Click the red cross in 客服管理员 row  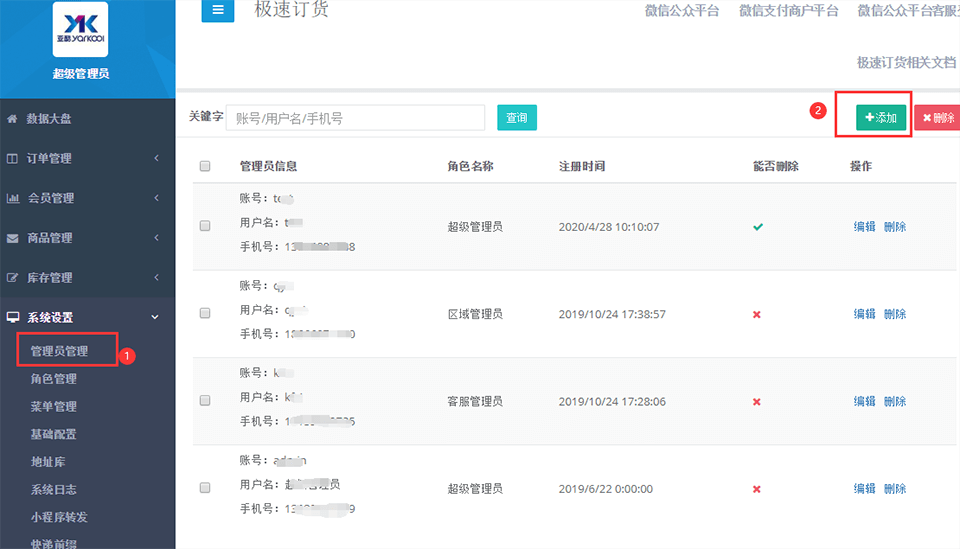(757, 402)
